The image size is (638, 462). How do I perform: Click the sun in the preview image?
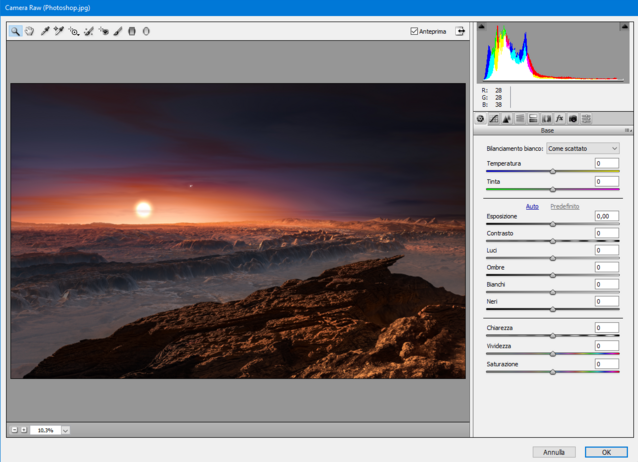pyautogui.click(x=143, y=209)
